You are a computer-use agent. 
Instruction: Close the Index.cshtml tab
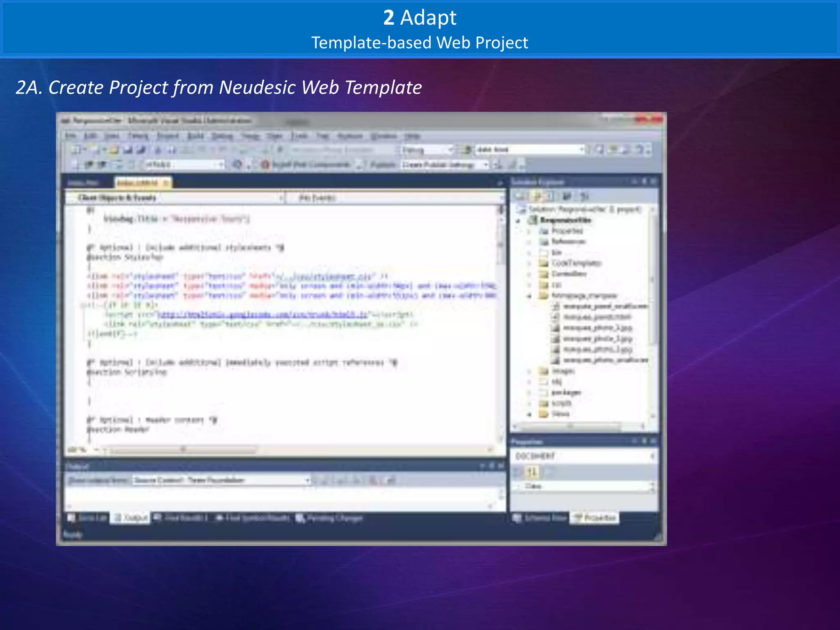pos(166,183)
